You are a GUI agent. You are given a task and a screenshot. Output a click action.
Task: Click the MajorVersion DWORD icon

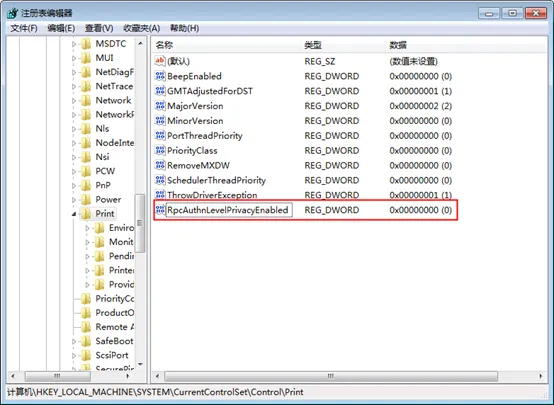coord(160,106)
